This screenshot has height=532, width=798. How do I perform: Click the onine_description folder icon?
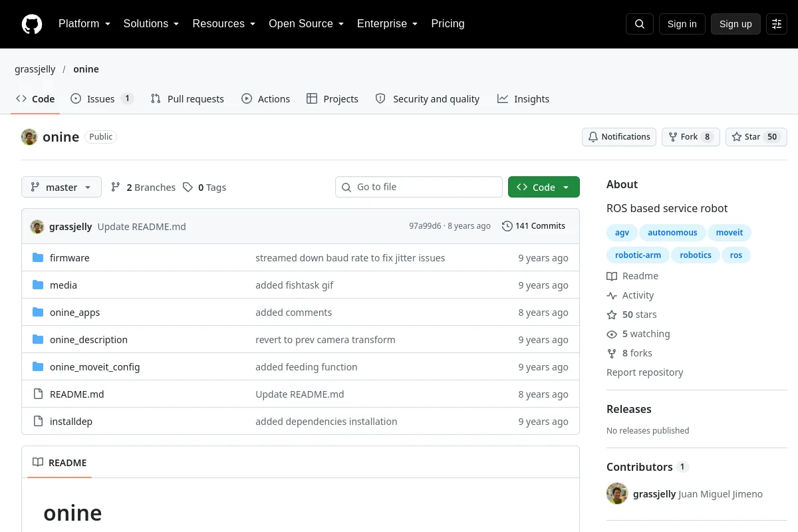coord(38,340)
